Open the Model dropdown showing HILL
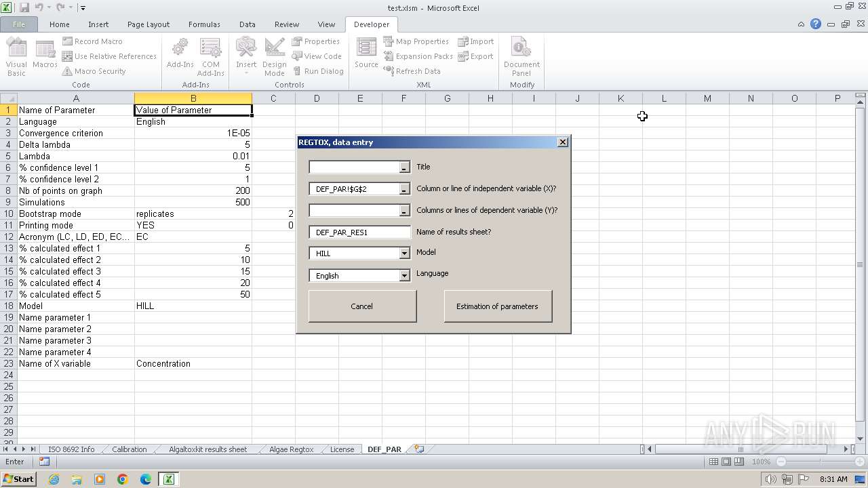868x488 pixels. (x=404, y=253)
